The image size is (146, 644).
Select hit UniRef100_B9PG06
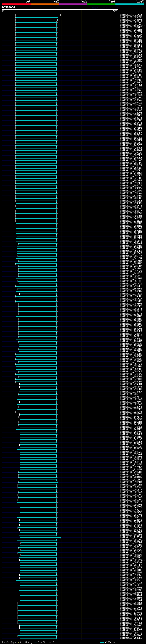pos(131,326)
